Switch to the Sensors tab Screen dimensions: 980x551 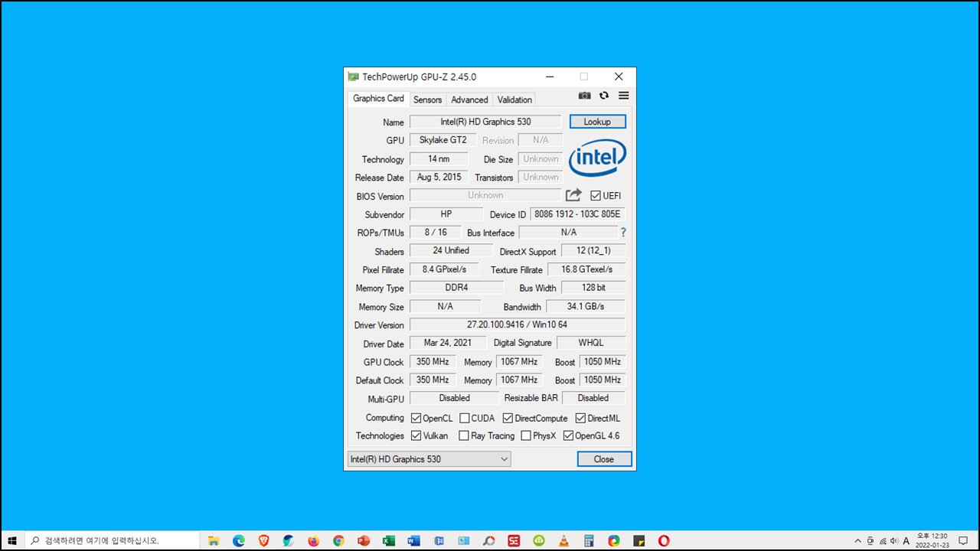tap(427, 99)
